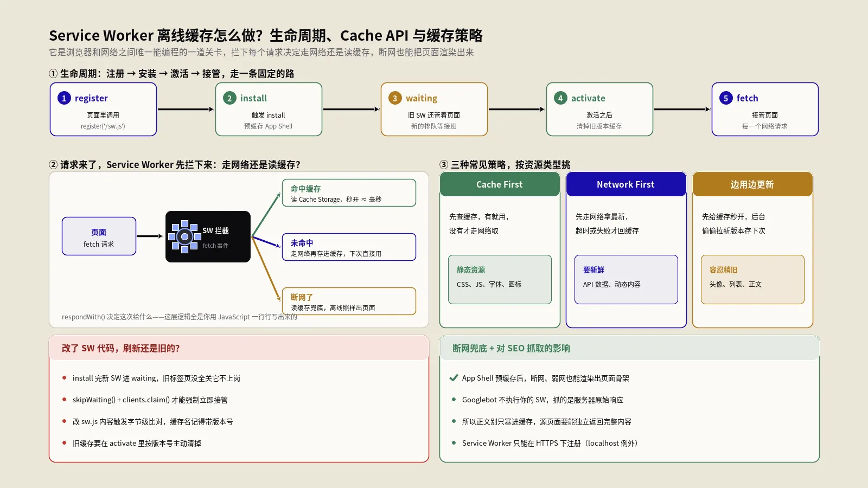The width and height of the screenshot is (868, 488).
Task: Click the Cache First strategy header
Action: tap(500, 184)
